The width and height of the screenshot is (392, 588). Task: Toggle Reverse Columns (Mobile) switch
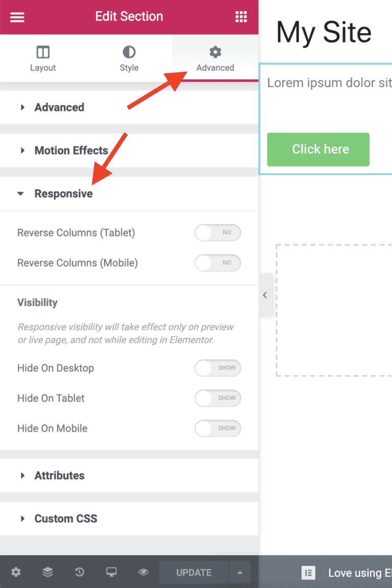tap(217, 263)
